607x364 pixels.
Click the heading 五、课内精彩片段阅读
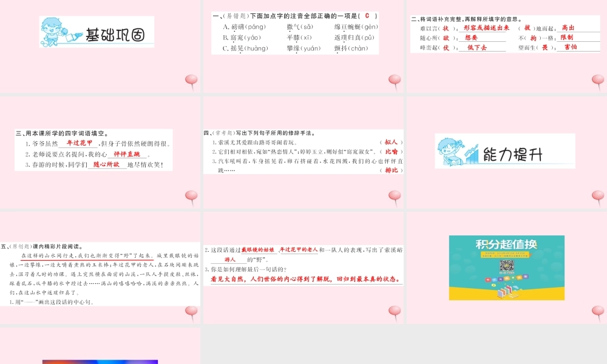tap(42, 246)
